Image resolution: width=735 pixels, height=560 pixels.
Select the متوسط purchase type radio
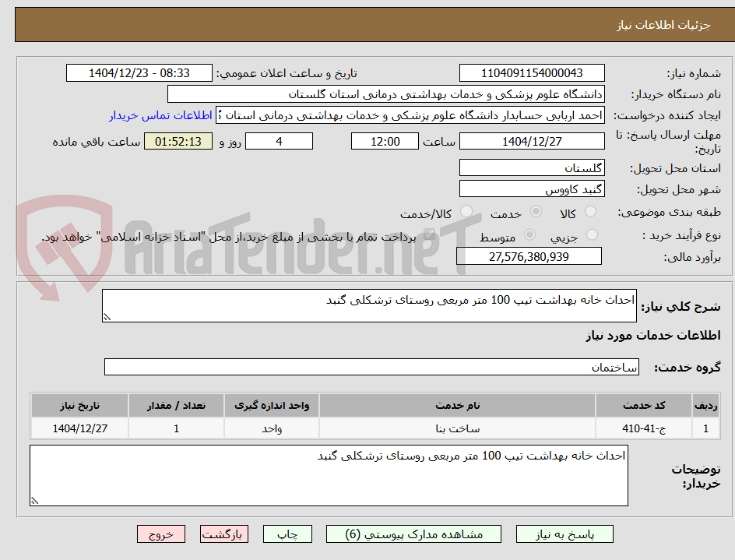point(529,234)
